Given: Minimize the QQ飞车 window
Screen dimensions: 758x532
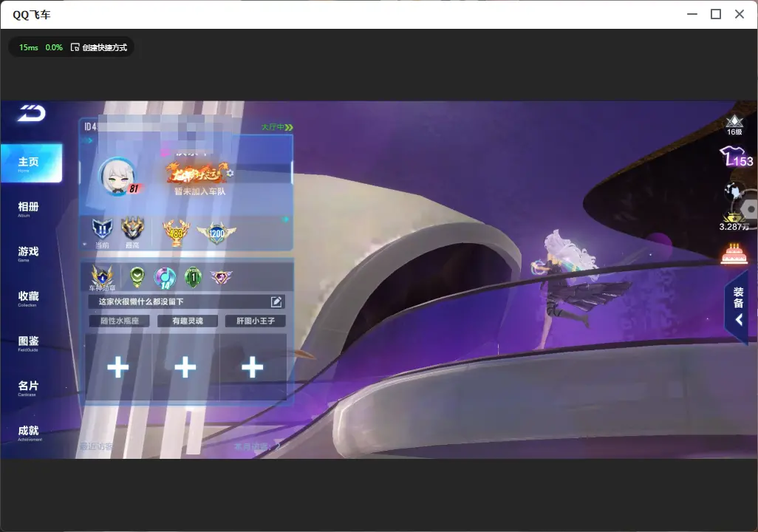Looking at the screenshot, I should tap(692, 15).
